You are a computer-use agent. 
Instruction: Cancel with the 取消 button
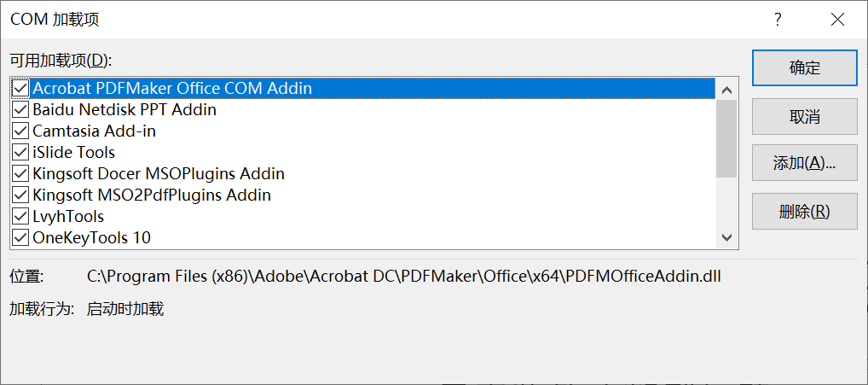click(x=804, y=116)
